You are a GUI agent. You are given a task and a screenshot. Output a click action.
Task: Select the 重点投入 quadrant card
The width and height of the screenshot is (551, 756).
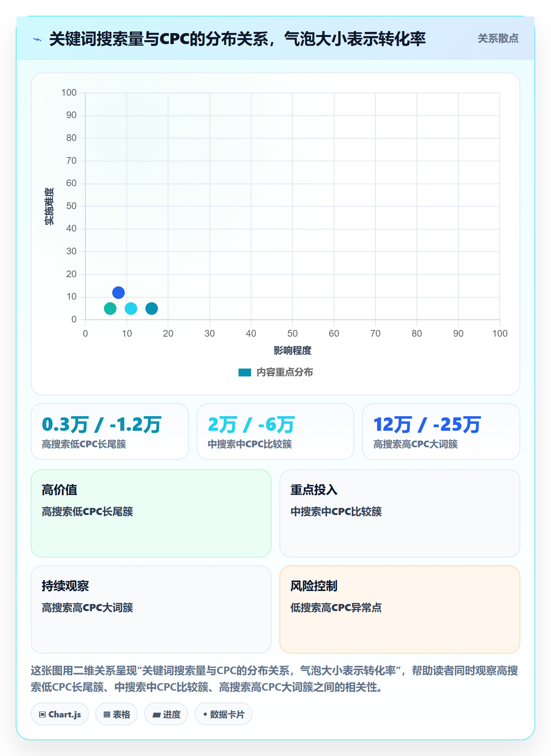coord(400,513)
